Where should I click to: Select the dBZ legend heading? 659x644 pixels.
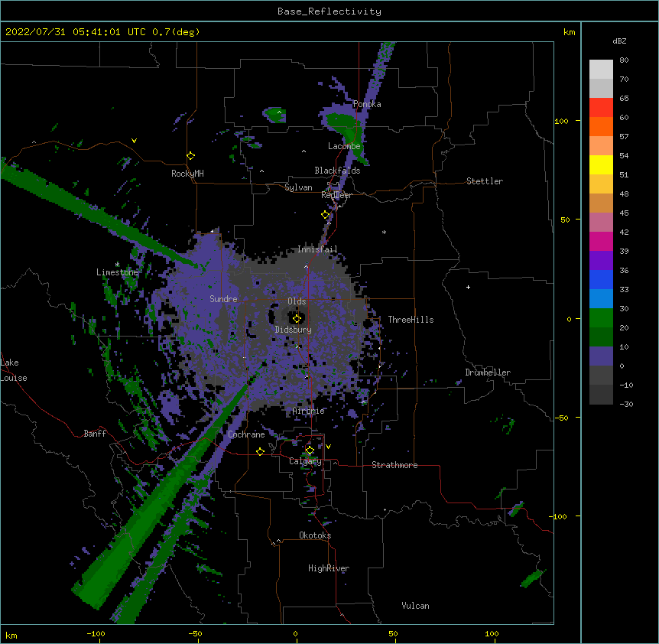coord(619,41)
